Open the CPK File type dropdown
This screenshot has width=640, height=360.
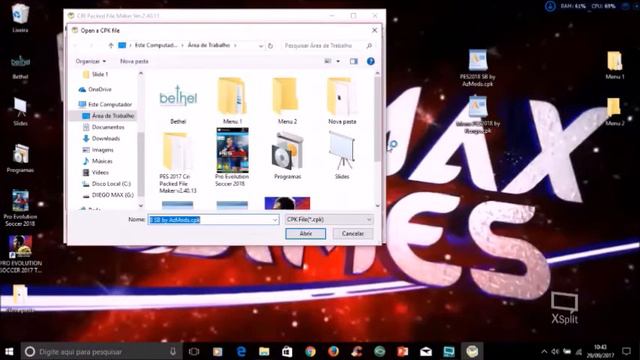tap(329, 220)
